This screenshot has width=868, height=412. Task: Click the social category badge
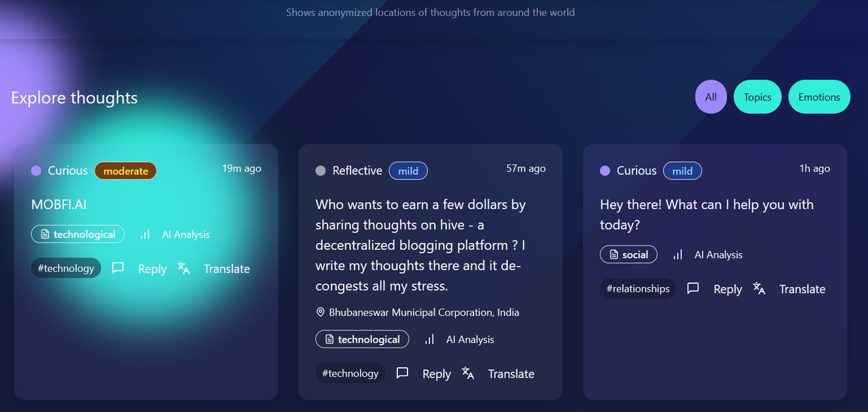(629, 255)
